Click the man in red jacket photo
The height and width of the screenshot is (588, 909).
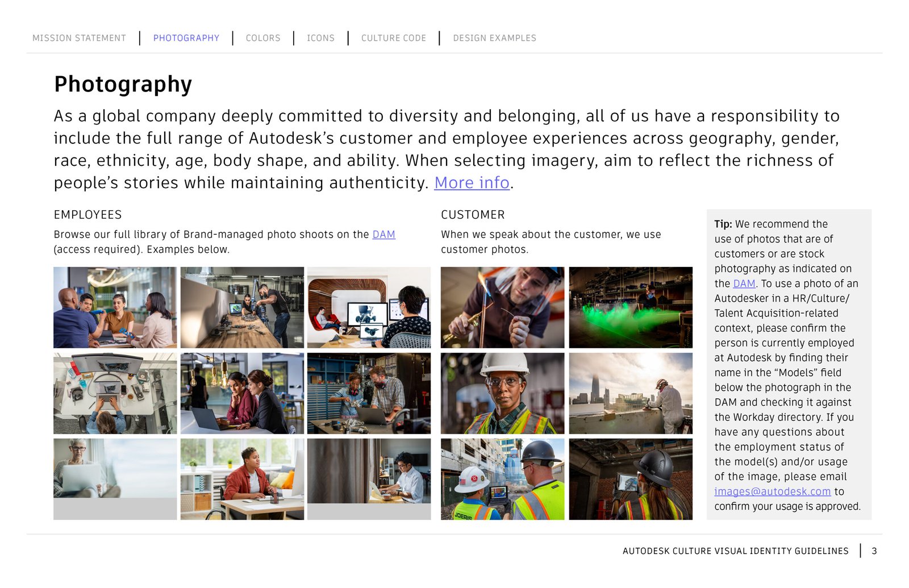pos(242,479)
